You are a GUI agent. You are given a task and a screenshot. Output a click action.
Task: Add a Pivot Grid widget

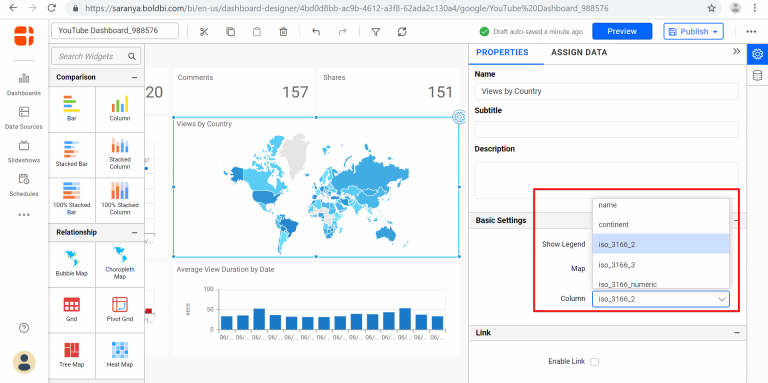point(120,310)
